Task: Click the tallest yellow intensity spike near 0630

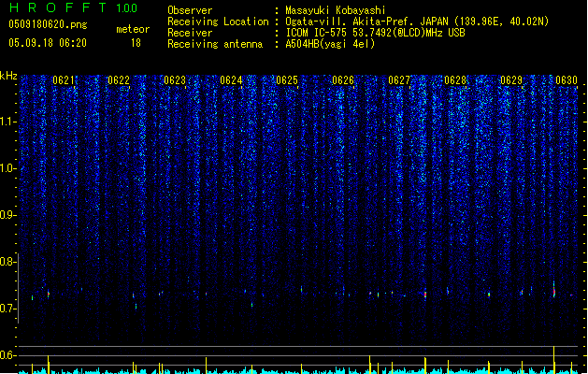Action: tap(553, 359)
